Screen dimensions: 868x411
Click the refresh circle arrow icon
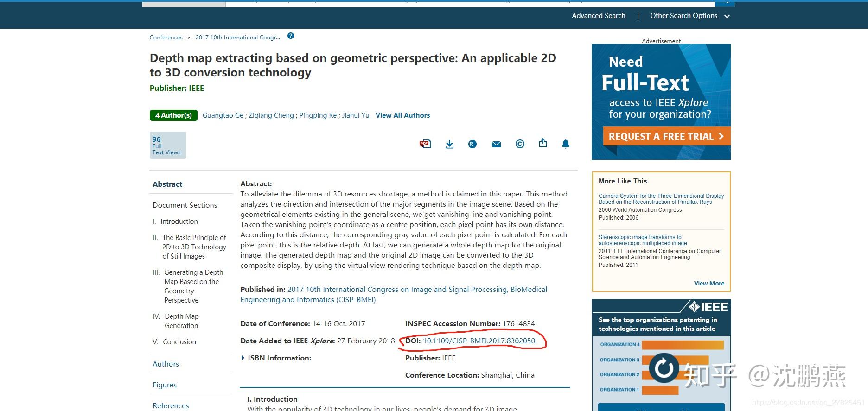pos(664,368)
